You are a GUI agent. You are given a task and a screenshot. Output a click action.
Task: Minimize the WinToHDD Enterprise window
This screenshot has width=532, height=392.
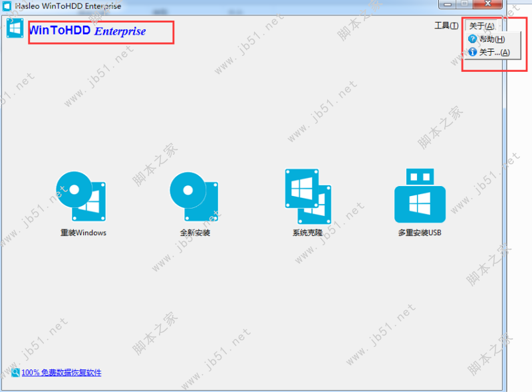(x=448, y=4)
